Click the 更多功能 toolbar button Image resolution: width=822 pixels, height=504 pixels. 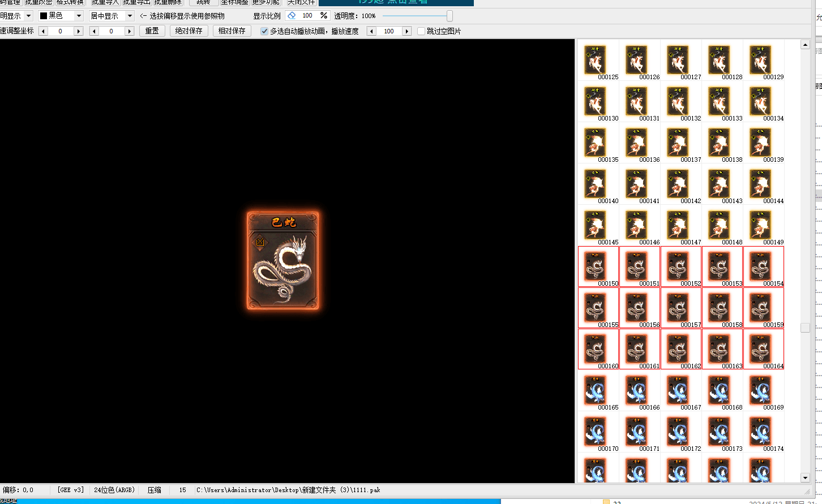click(x=266, y=2)
